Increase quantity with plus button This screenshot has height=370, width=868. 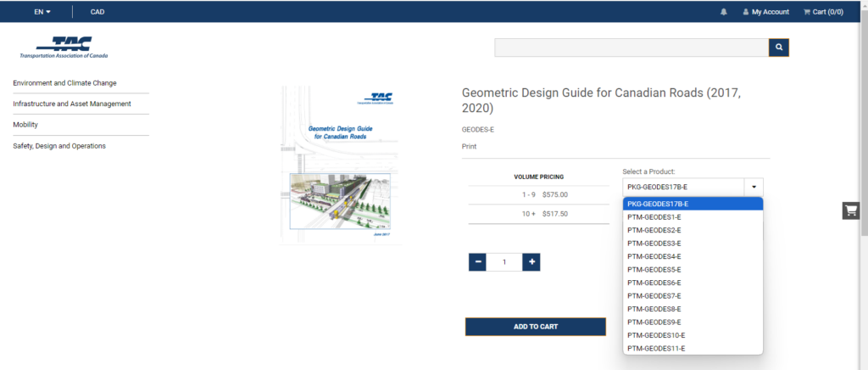pos(531,262)
